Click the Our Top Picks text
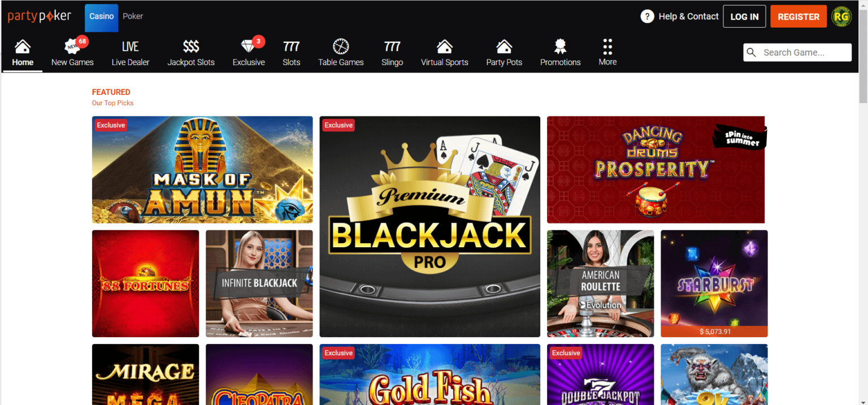This screenshot has width=868, height=405. [113, 103]
